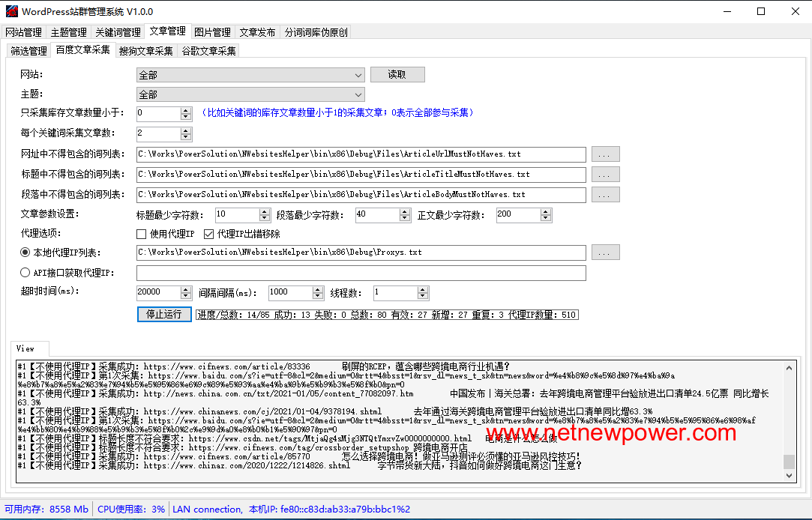Browse for 网址中不得包含的词列表 file
812x520 pixels.
coord(605,154)
